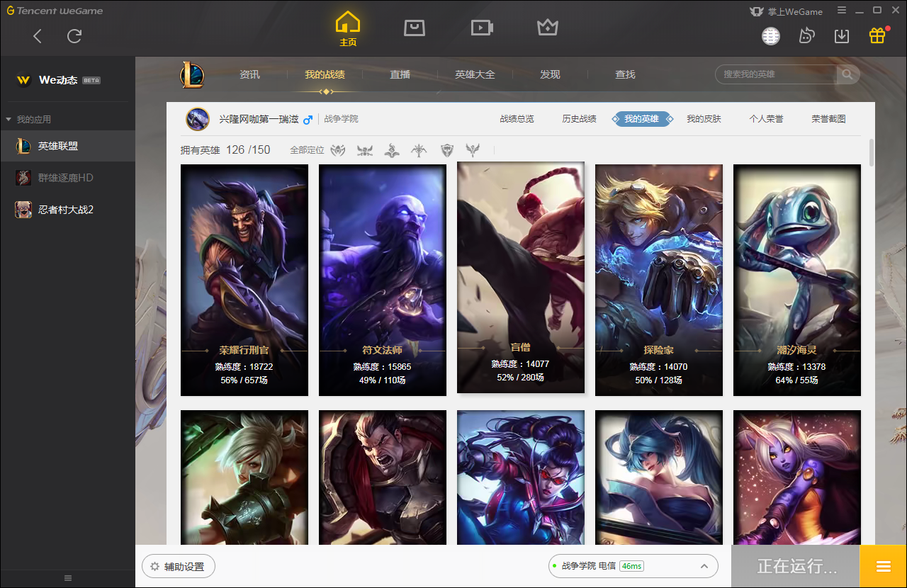Click the League of Legends logo icon

click(x=192, y=74)
